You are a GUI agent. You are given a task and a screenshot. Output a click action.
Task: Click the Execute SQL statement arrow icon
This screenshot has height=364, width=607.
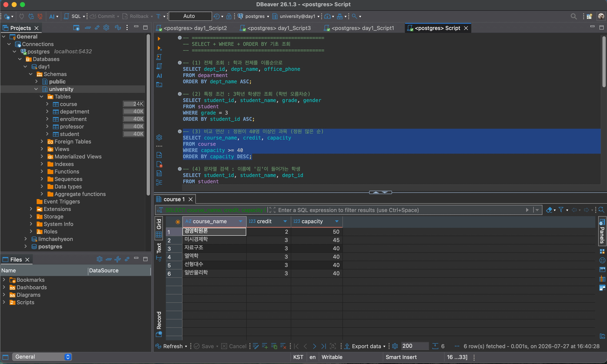(159, 39)
